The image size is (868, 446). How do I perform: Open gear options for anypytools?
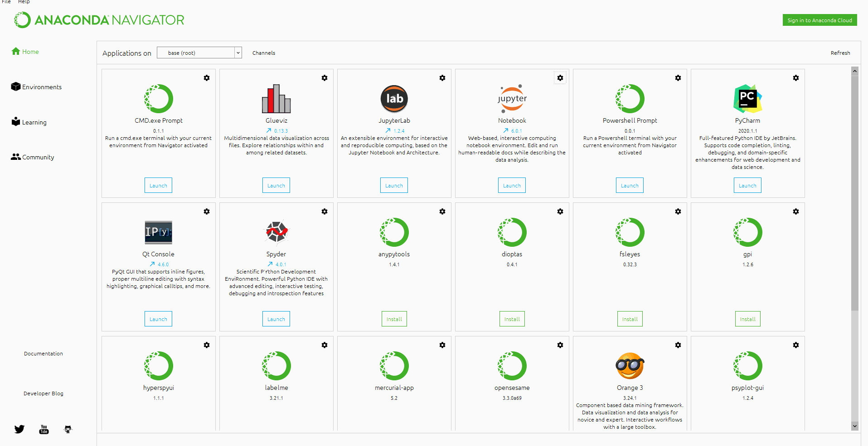click(x=442, y=211)
